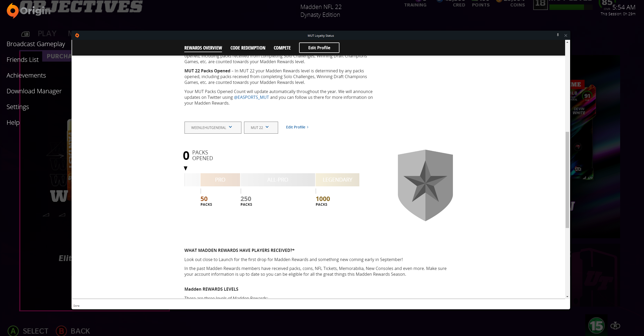Image resolution: width=644 pixels, height=336 pixels.
Task: Click the vertical scrollbar thumb
Action: click(567, 180)
